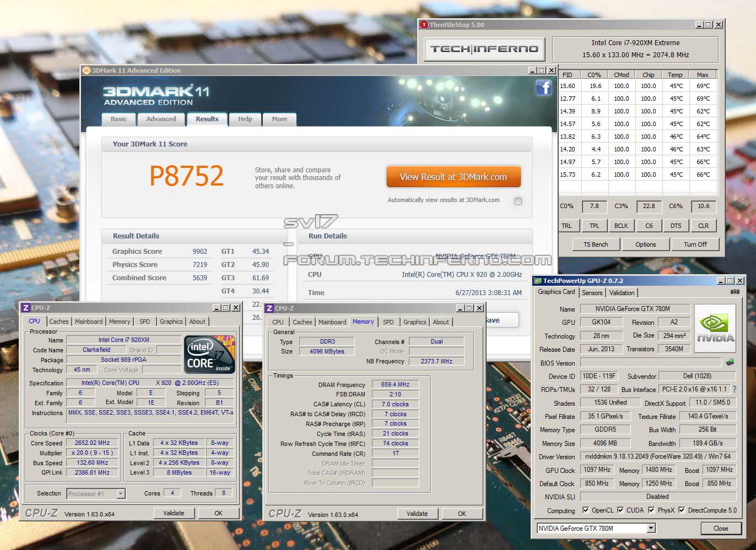Toggle the PhysX checkbox
Screen dimensions: 756x550
[651, 510]
